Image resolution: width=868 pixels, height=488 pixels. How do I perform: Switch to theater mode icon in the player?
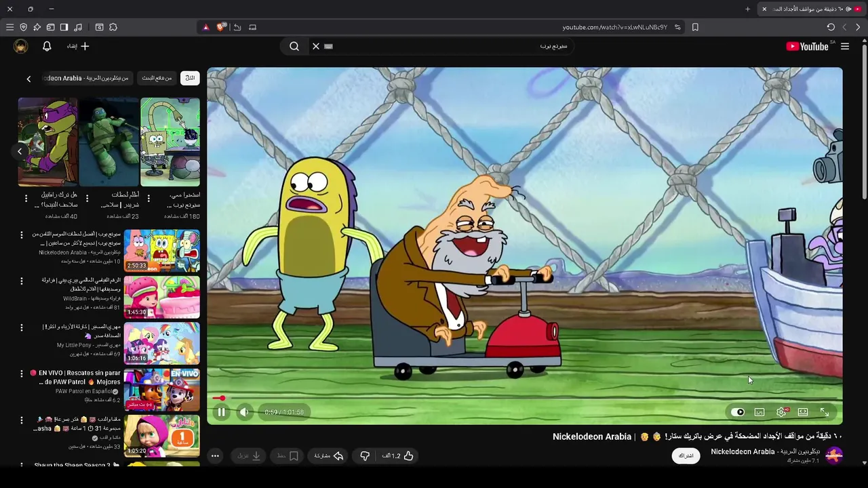pyautogui.click(x=803, y=412)
